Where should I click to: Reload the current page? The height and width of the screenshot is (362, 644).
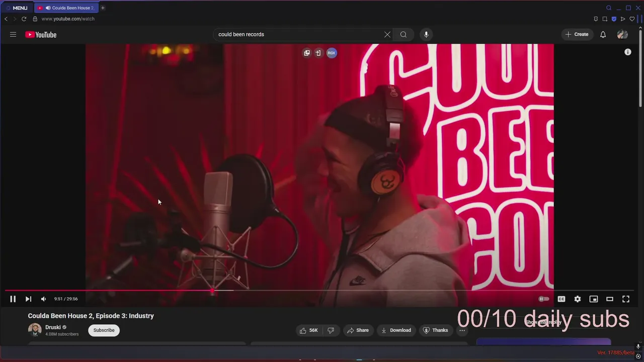pos(24,19)
